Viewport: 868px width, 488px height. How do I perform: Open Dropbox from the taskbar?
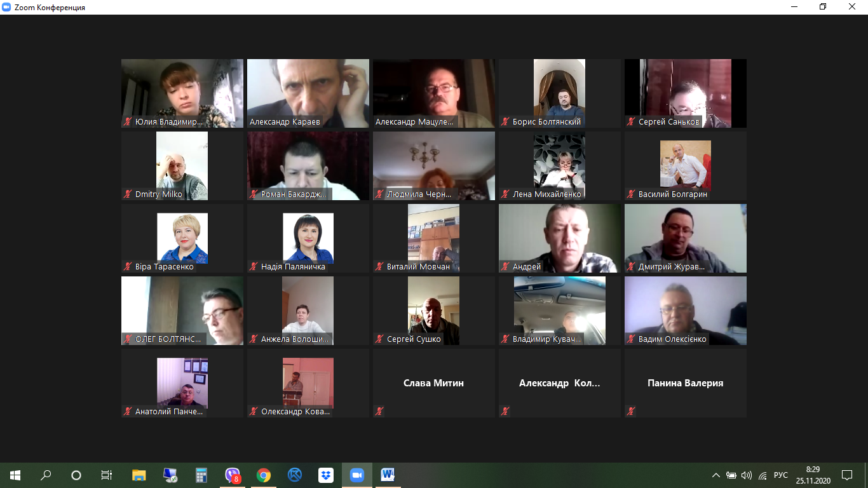[325, 475]
